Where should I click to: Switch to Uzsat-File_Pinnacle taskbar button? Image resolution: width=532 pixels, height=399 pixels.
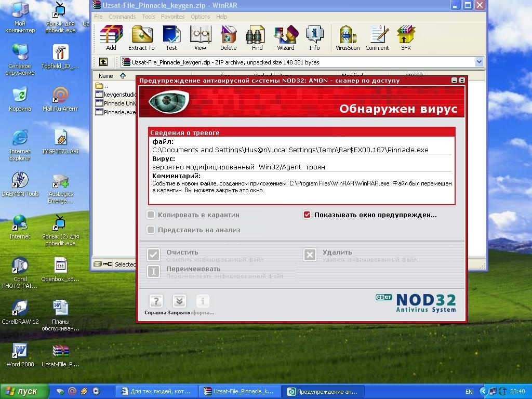pos(241,392)
